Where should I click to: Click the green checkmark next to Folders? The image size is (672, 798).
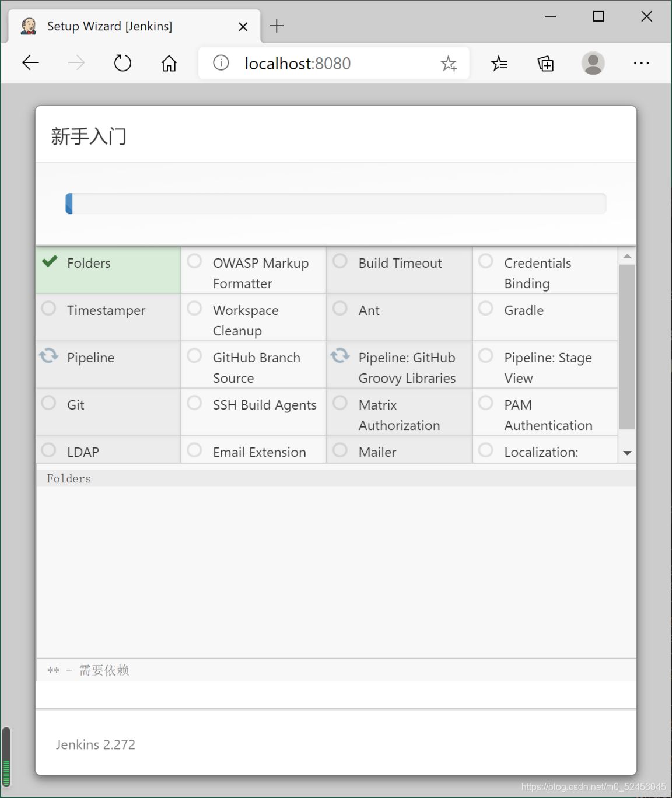tap(50, 261)
